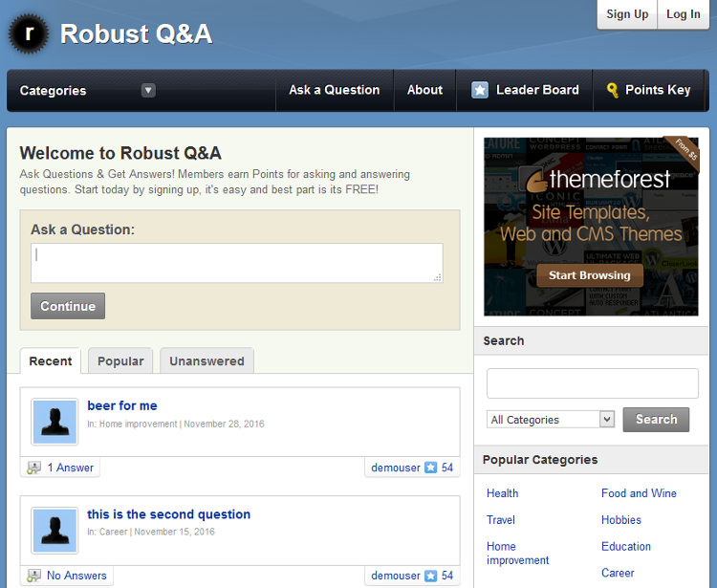The height and width of the screenshot is (588, 717).
Task: Click the Points Key key icon
Action: pyautogui.click(x=612, y=90)
